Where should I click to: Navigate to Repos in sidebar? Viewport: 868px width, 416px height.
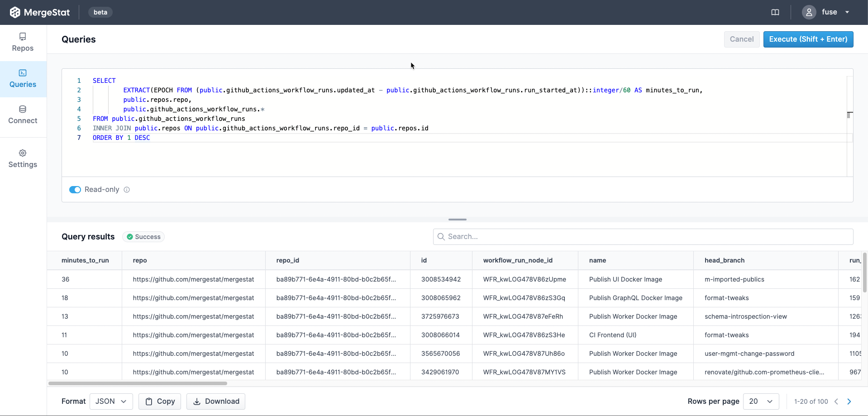[x=23, y=43]
